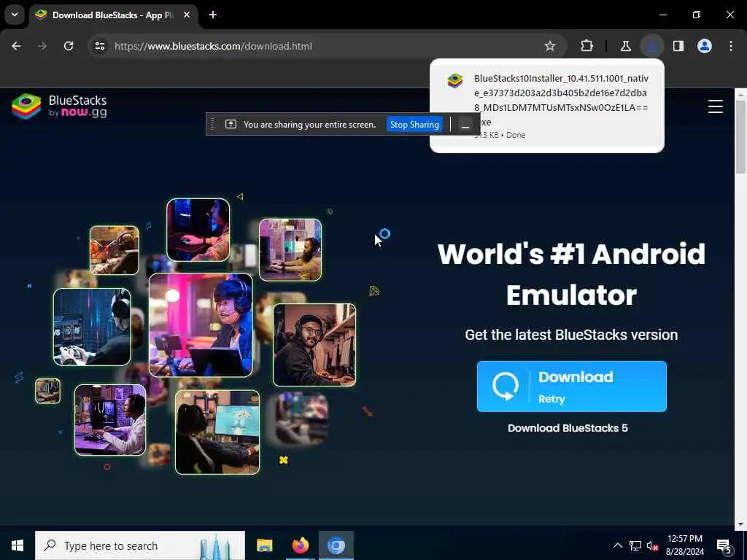747x560 pixels.
Task: Open Firefox from the taskbar
Action: click(x=300, y=545)
